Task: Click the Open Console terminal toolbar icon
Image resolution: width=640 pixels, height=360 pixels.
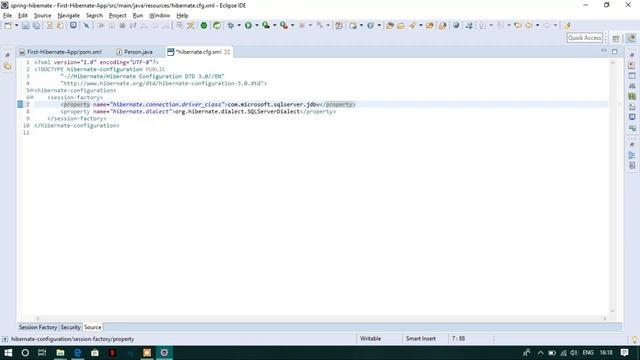Action: pos(73,25)
